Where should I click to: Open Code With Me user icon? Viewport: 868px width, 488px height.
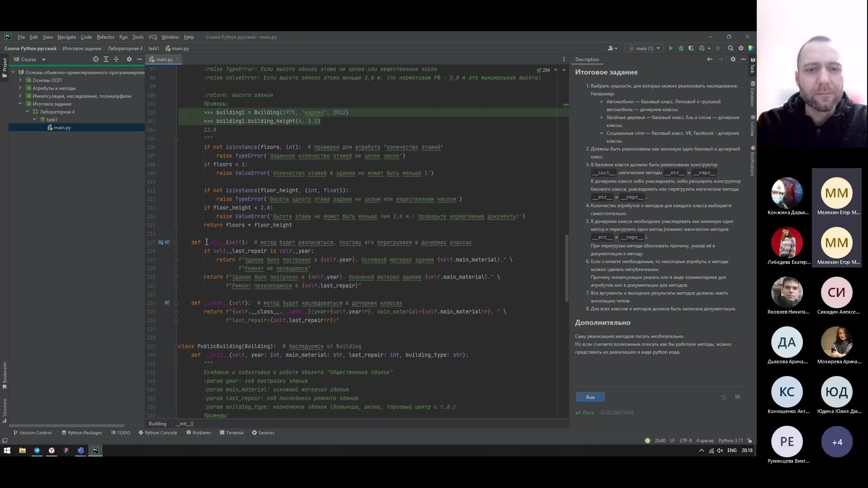click(x=612, y=48)
